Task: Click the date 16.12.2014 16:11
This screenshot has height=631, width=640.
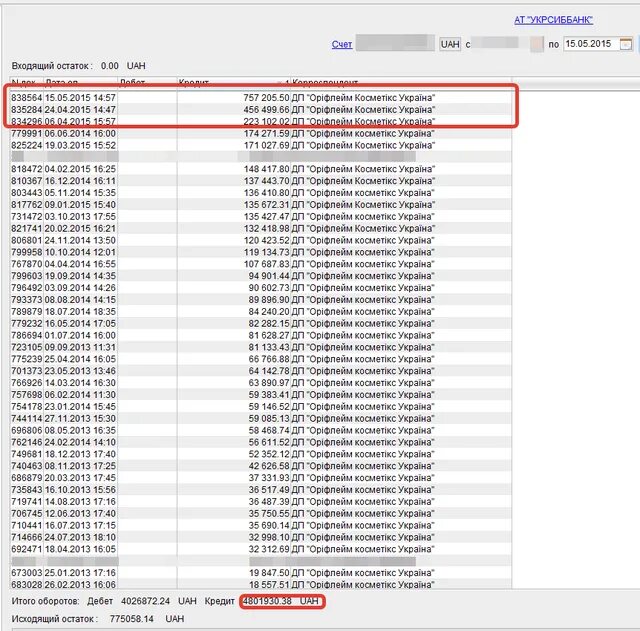Action: [x=80, y=181]
